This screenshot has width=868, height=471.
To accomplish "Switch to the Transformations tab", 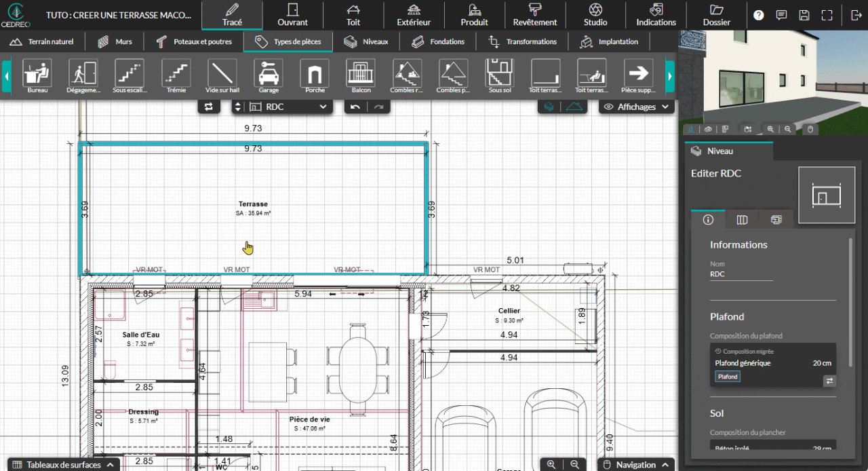I will 522,41.
